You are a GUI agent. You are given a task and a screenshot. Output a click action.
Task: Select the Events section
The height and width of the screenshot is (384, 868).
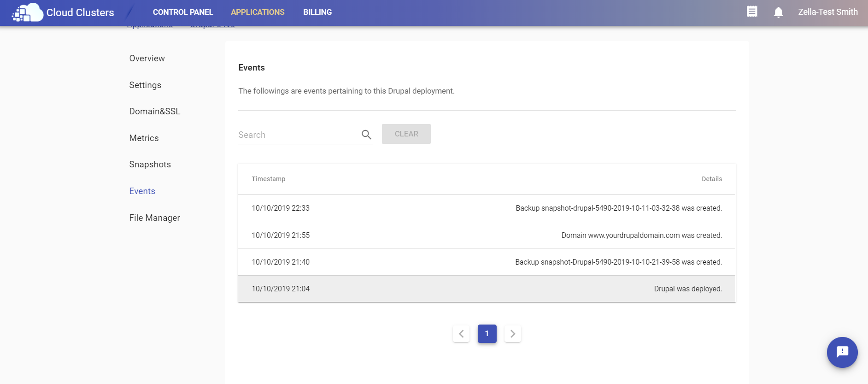tap(142, 191)
